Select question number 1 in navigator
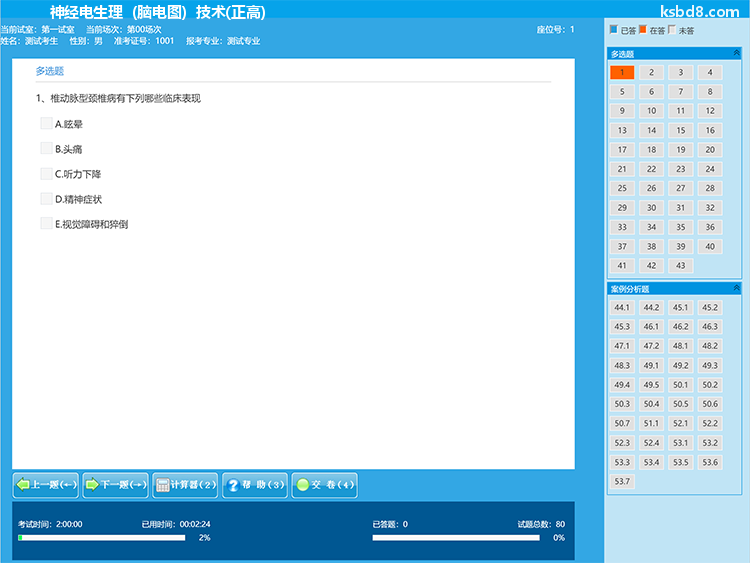This screenshot has height=563, width=750. [x=622, y=72]
